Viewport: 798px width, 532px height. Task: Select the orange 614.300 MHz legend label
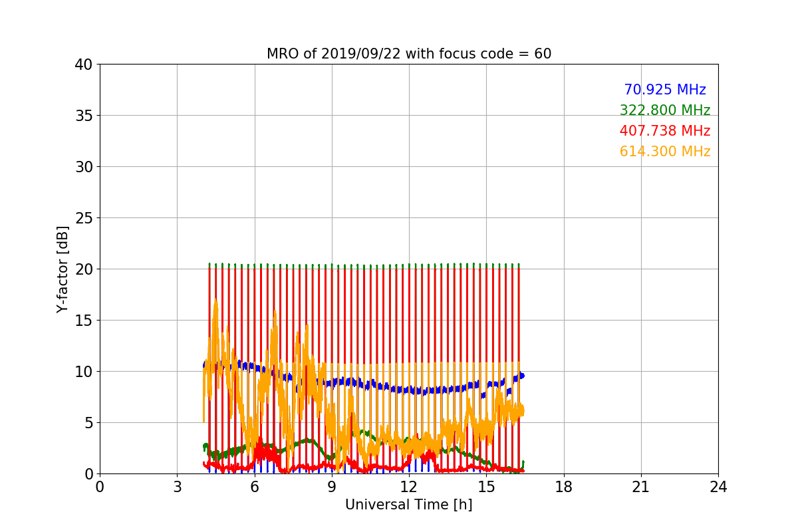pos(665,152)
